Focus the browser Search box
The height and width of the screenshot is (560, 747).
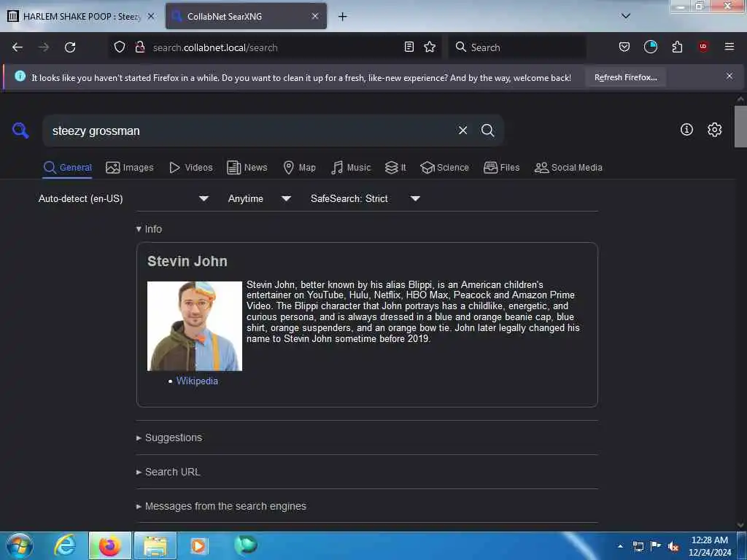[517, 47]
